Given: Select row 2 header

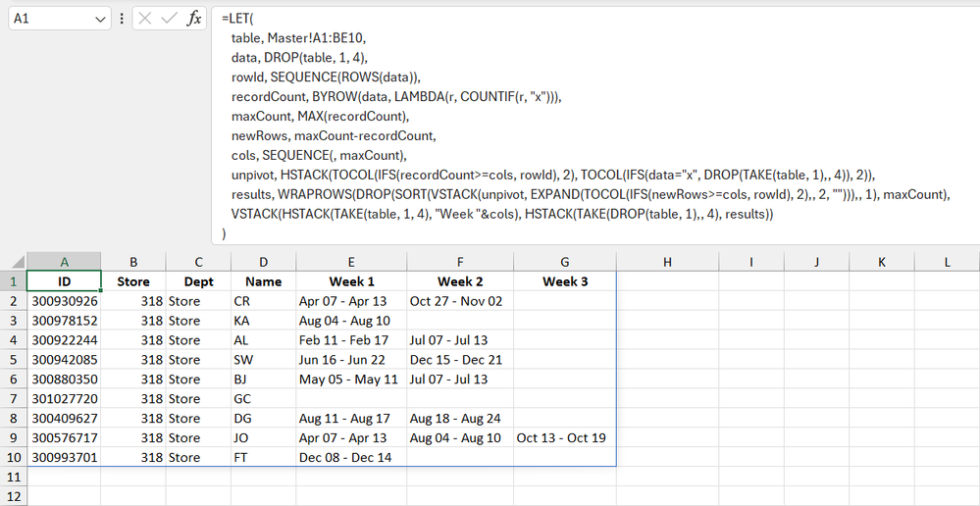Looking at the screenshot, I should tap(13, 301).
